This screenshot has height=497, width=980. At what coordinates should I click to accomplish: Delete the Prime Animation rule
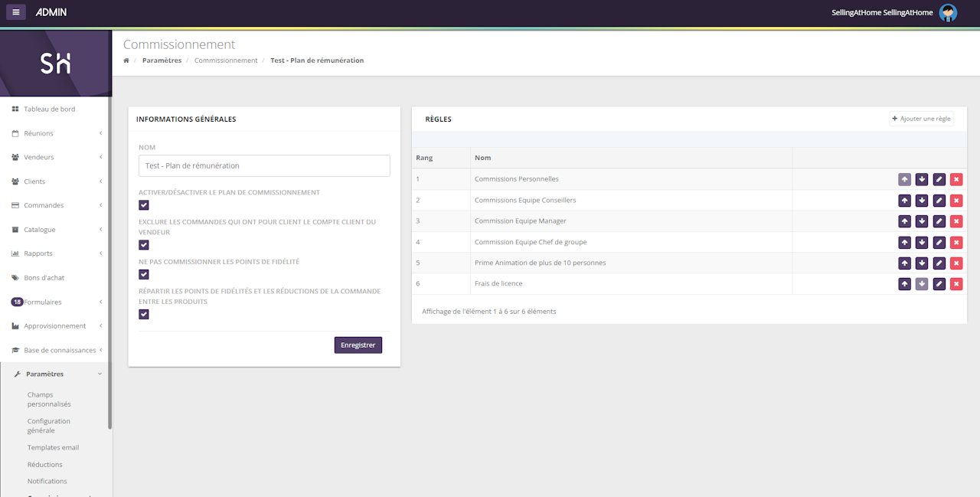tap(956, 263)
